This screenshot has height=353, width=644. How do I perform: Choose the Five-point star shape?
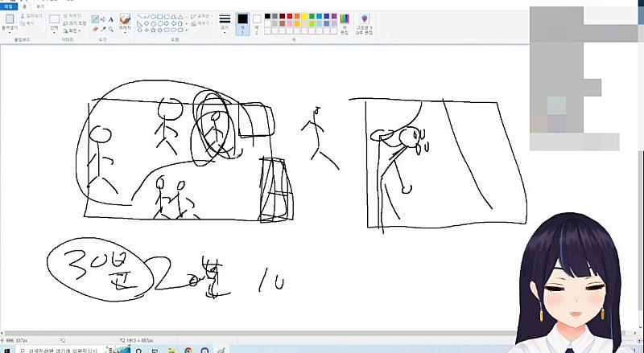153,30
